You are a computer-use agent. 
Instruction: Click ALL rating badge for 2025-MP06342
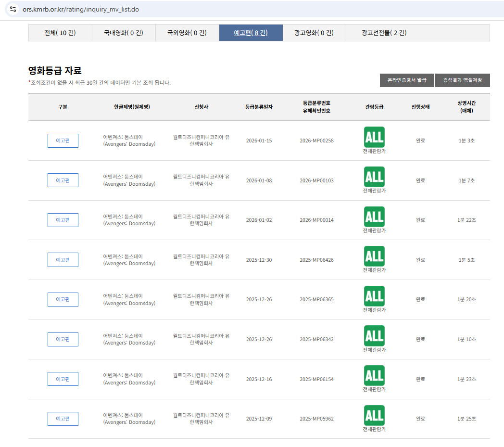[374, 336]
